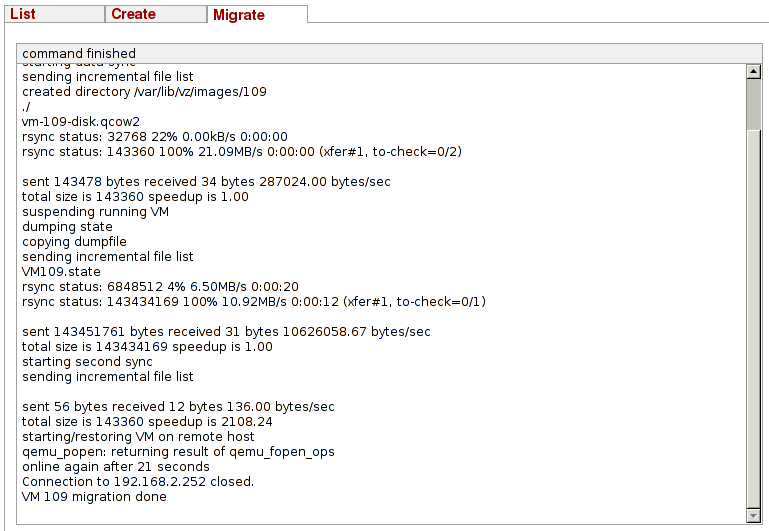Click the 'vm-109-disk.qcow2' filename line

coord(81,122)
